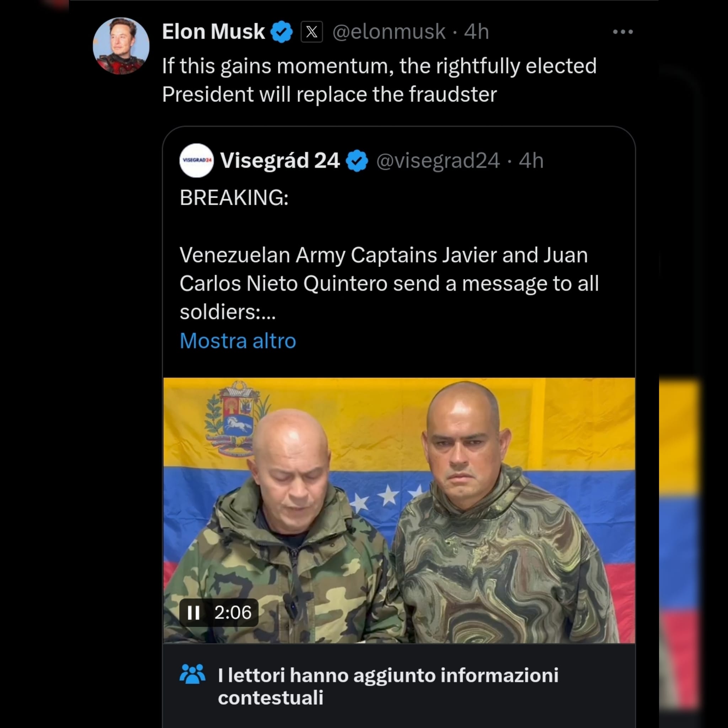
Task: Click the @visegrad24 handle
Action: [438, 161]
